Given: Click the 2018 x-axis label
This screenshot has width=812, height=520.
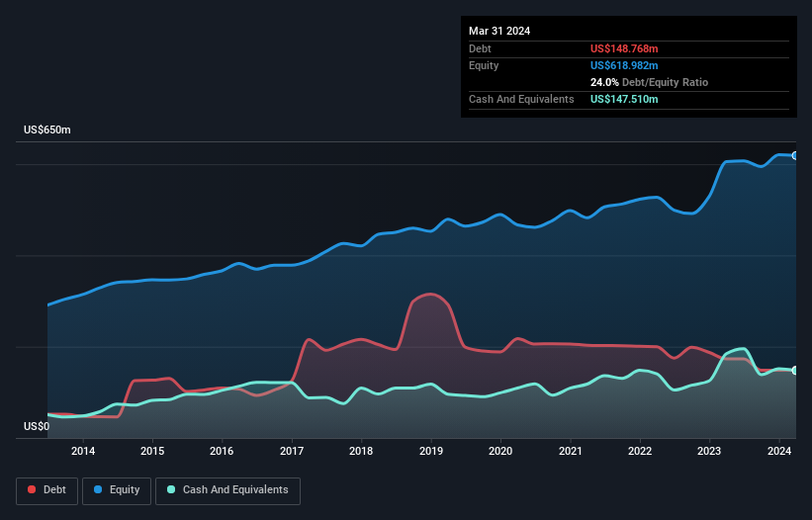Looking at the screenshot, I should point(361,451).
